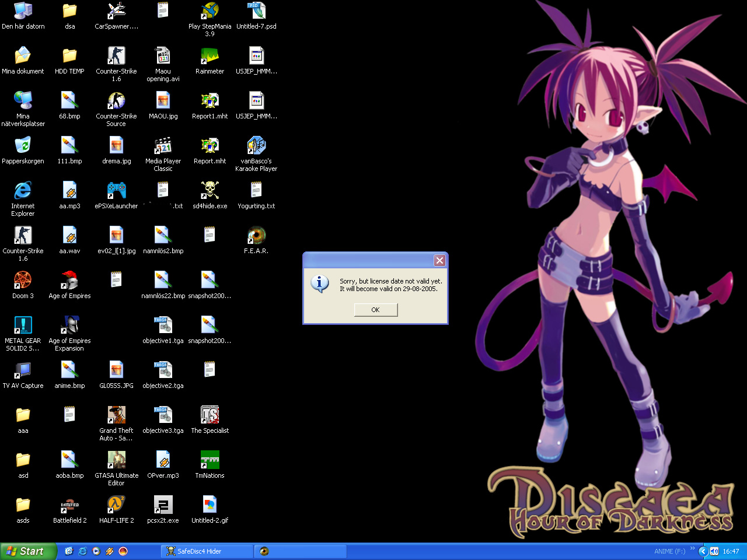Image resolution: width=747 pixels, height=560 pixels.
Task: Launch Windows Media Player from Quick Launch
Action: click(96, 551)
